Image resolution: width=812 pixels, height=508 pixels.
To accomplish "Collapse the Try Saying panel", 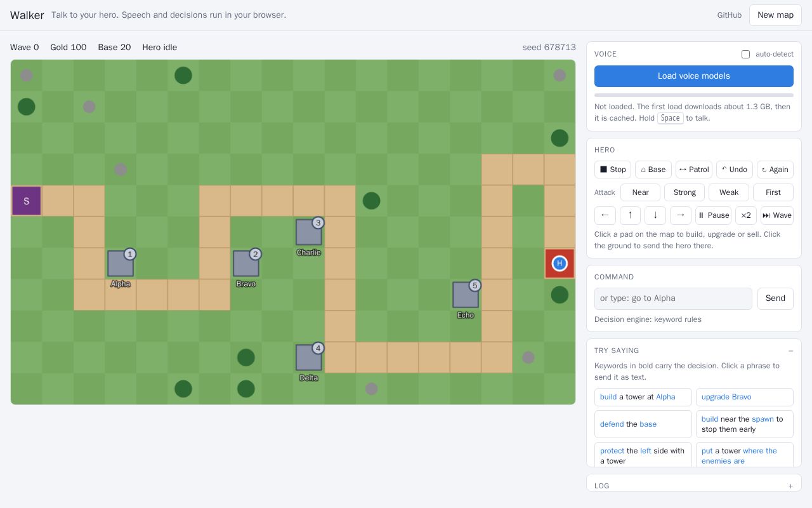I will pos(790,351).
